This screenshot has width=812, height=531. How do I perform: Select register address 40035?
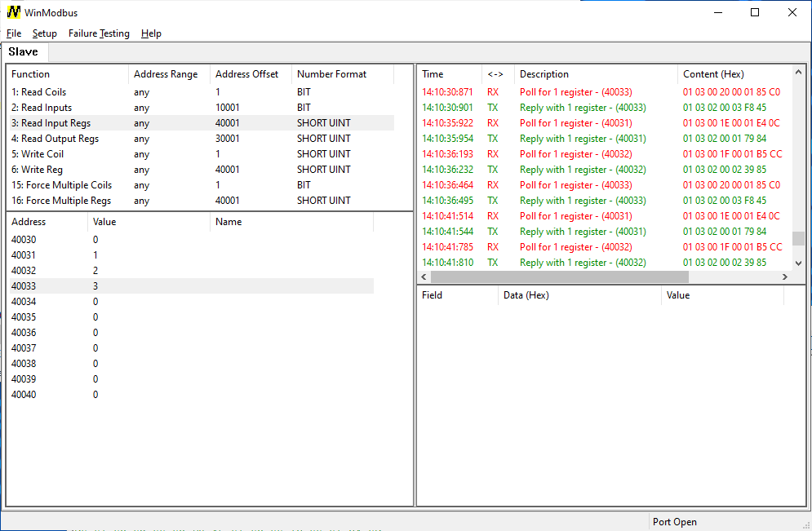click(x=192, y=317)
